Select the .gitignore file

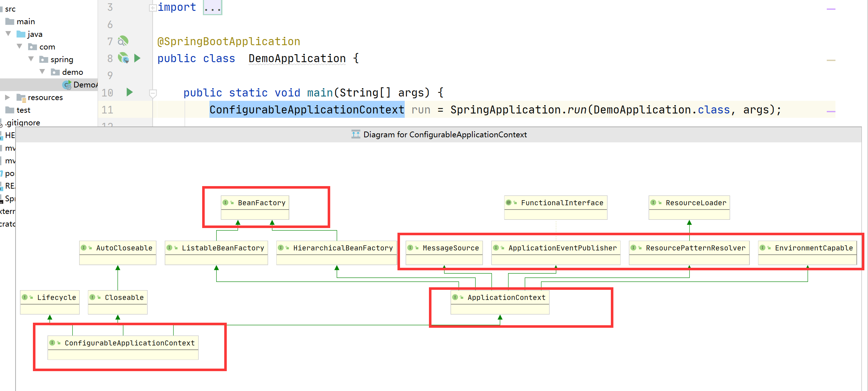pos(20,123)
